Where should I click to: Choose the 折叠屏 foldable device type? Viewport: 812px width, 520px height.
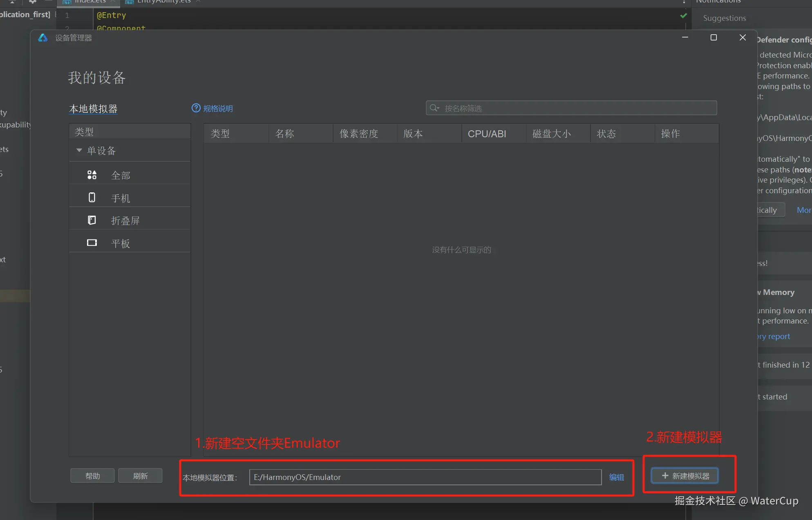coord(125,221)
